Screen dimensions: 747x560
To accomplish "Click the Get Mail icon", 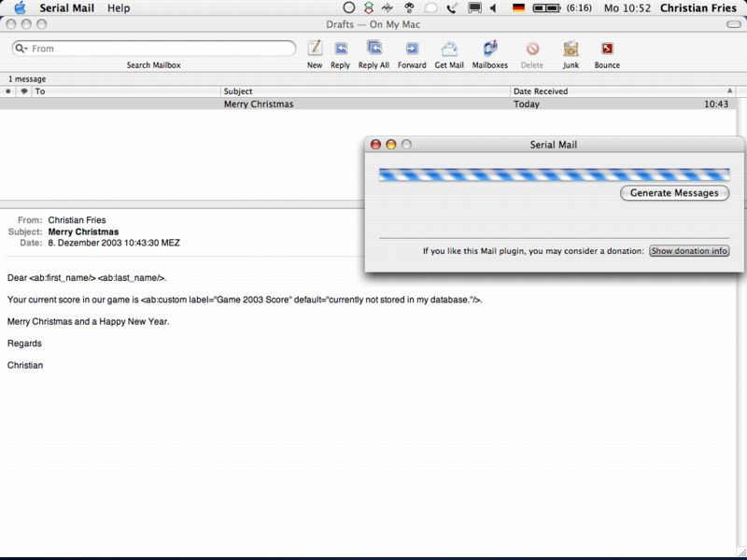I will 449,49.
